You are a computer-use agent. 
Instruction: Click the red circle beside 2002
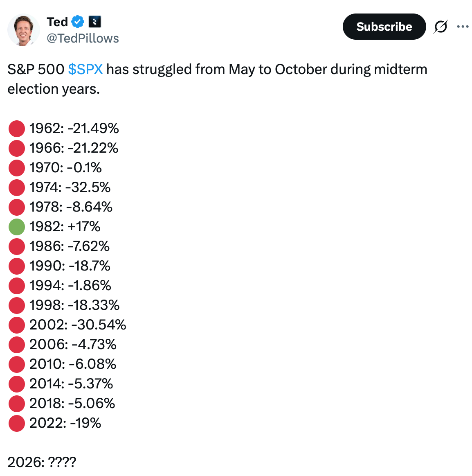(17, 325)
